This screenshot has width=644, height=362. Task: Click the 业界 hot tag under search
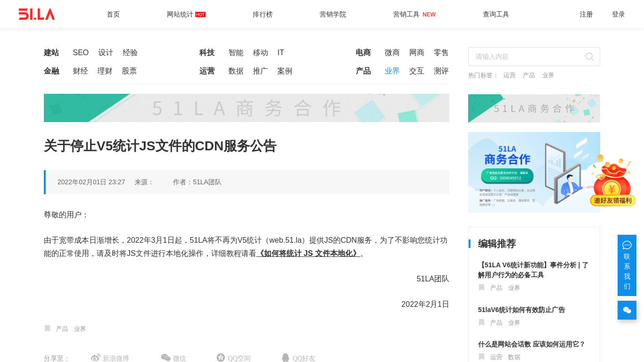tap(548, 75)
